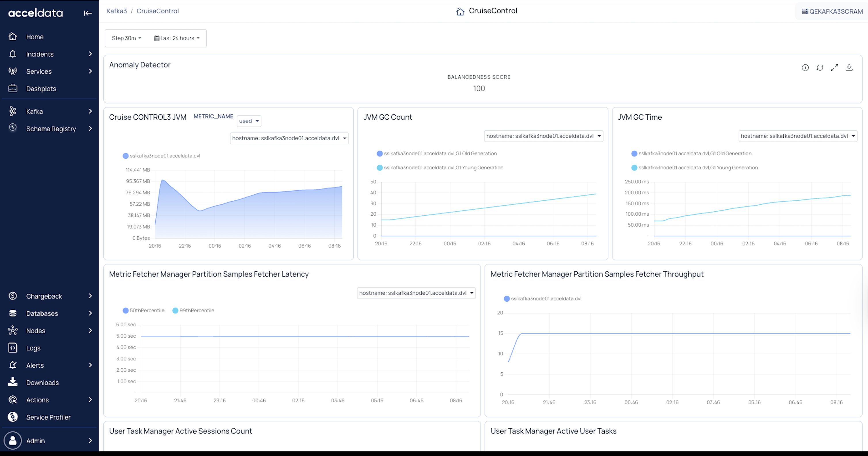
Task: Expand the Incidents submenu chevron
Action: pyautogui.click(x=90, y=54)
